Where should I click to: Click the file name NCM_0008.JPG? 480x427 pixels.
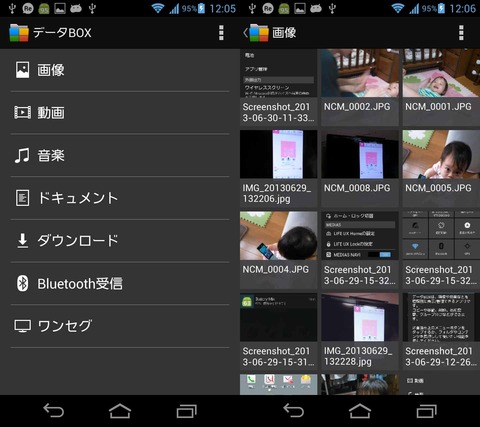click(x=357, y=188)
